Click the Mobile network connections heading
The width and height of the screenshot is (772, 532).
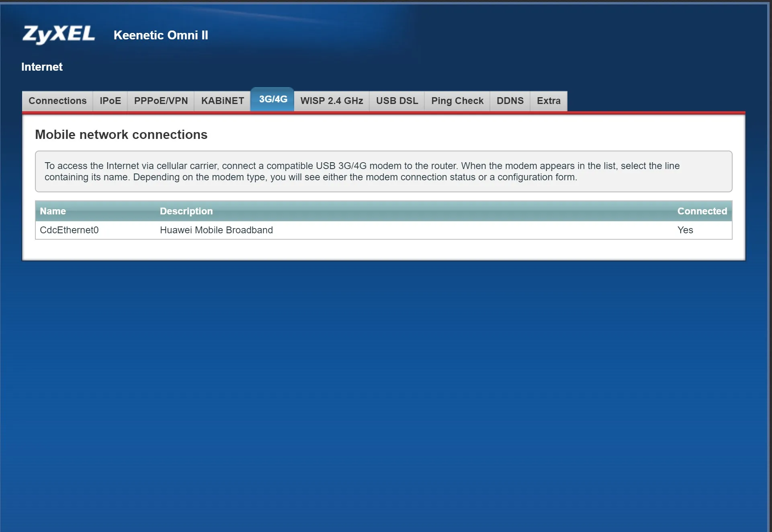pyautogui.click(x=121, y=135)
